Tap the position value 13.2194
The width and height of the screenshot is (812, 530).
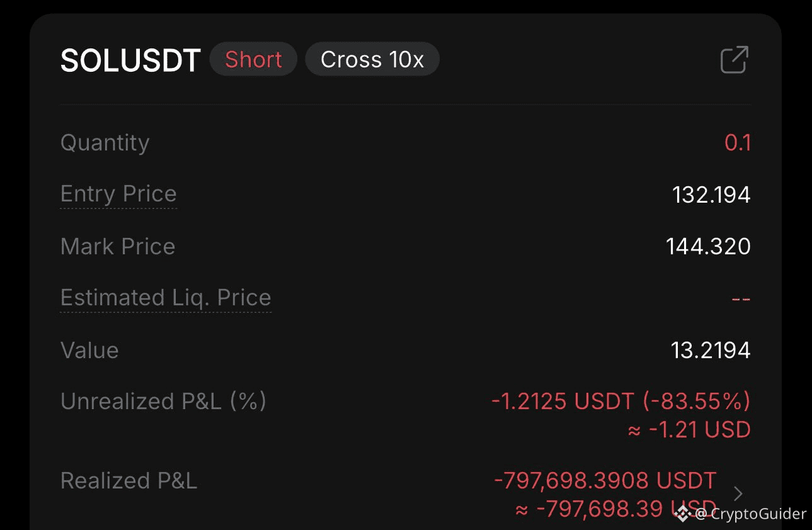click(711, 350)
